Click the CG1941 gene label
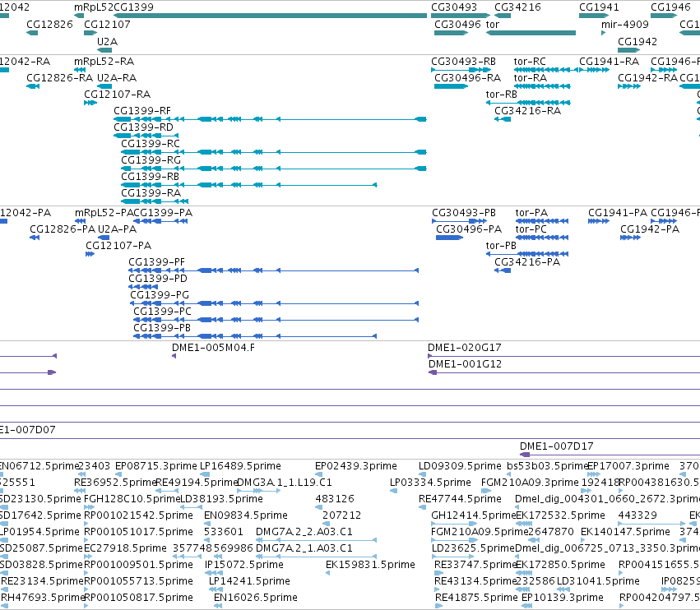The height and width of the screenshot is (610, 700). [599, 7]
